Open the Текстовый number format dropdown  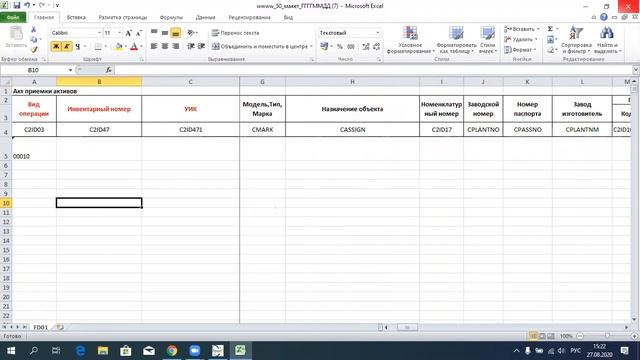(x=378, y=33)
